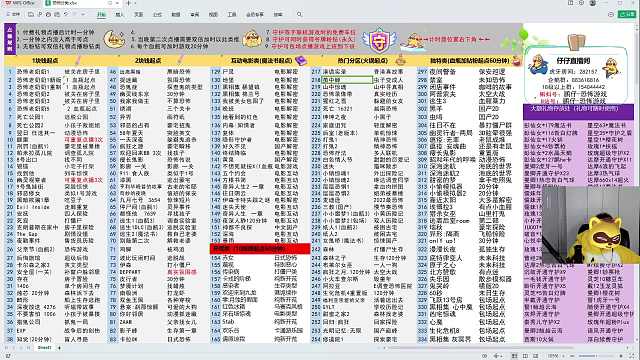The image size is (640, 360).
Task: Click the zoom slider in status bar
Action: (596, 356)
